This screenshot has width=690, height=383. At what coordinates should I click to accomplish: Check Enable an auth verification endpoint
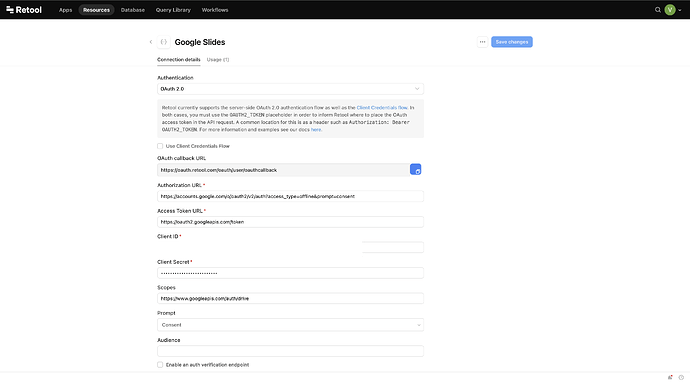point(160,365)
